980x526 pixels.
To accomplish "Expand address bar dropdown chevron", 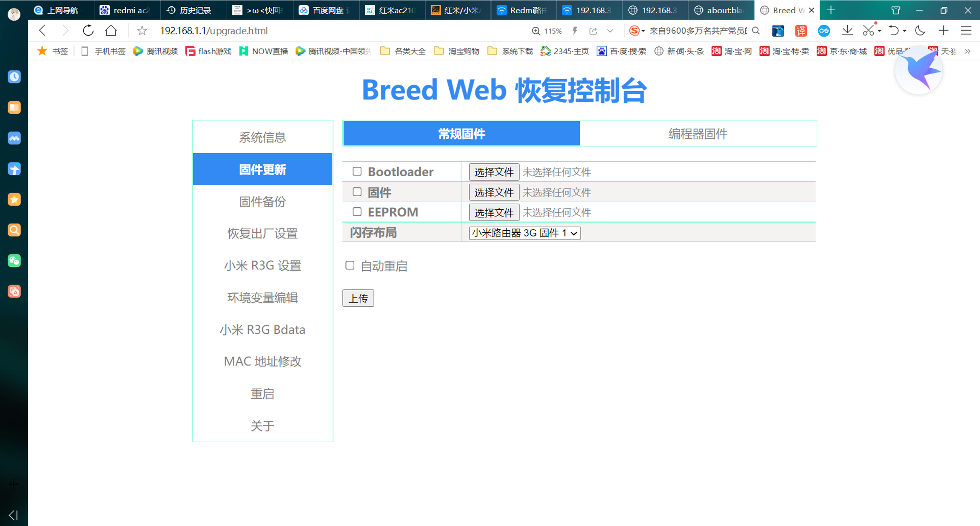I will click(x=610, y=31).
